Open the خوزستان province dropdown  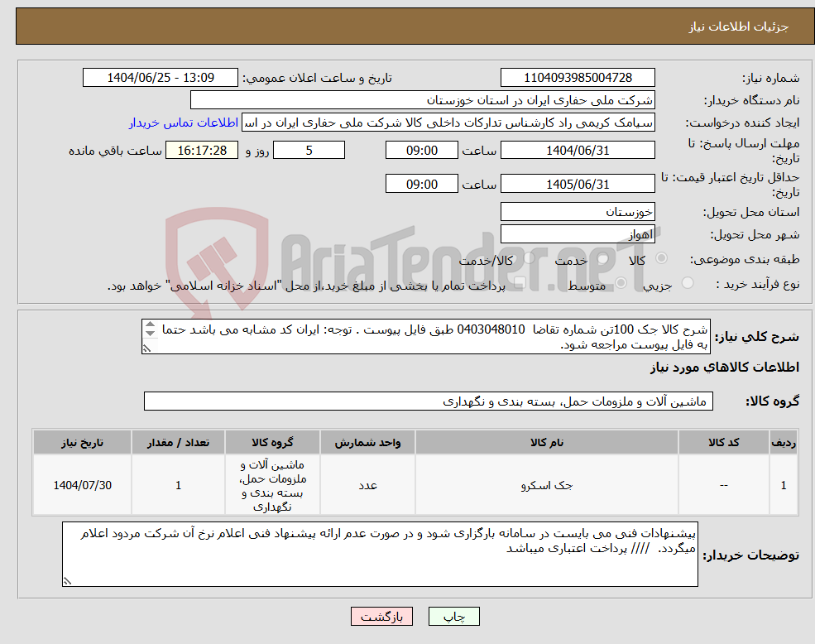[x=578, y=211]
